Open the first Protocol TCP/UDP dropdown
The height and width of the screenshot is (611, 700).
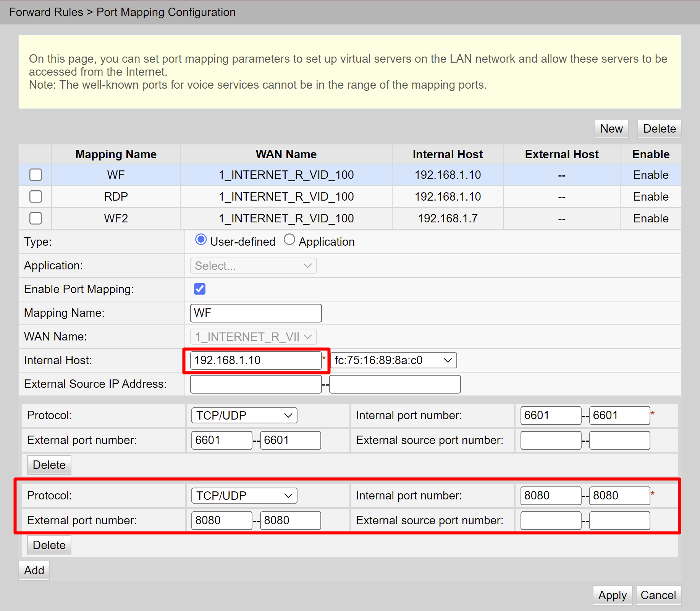pyautogui.click(x=244, y=415)
